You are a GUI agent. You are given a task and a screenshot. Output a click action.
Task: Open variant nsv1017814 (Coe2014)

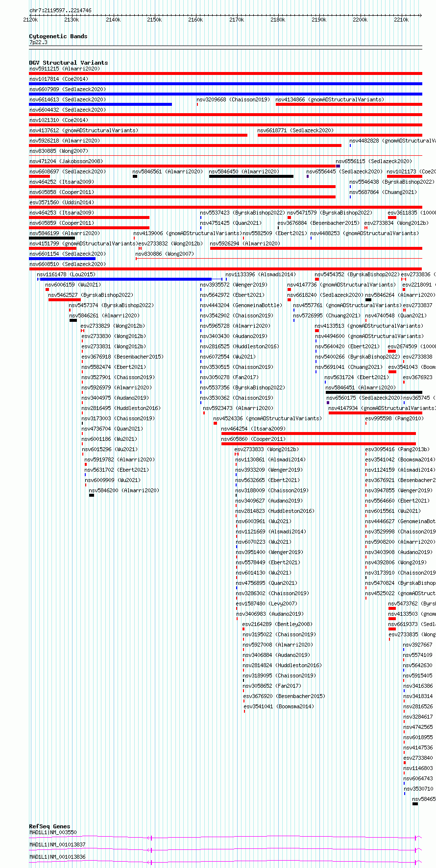coord(59,79)
